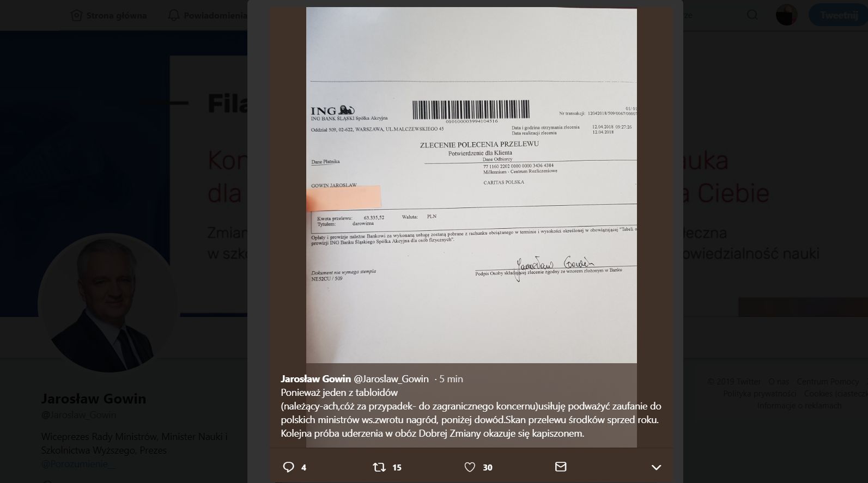Click the 5 min tweet timestamp
The image size is (868, 483).
click(451, 378)
